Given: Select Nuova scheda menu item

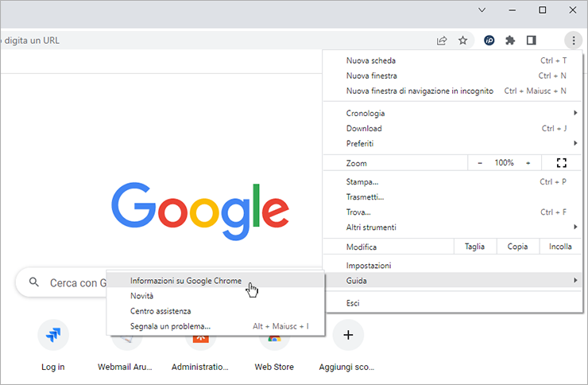Looking at the screenshot, I should pos(452,60).
